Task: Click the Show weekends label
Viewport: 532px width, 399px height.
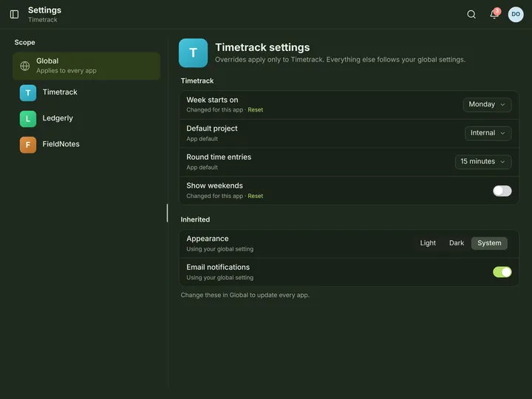Action: (x=214, y=185)
